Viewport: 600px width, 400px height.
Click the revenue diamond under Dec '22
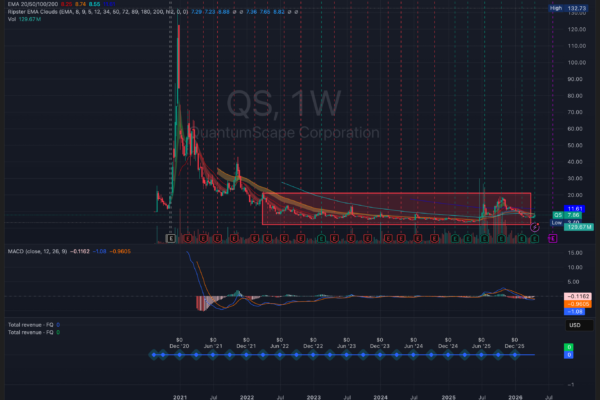point(313,355)
